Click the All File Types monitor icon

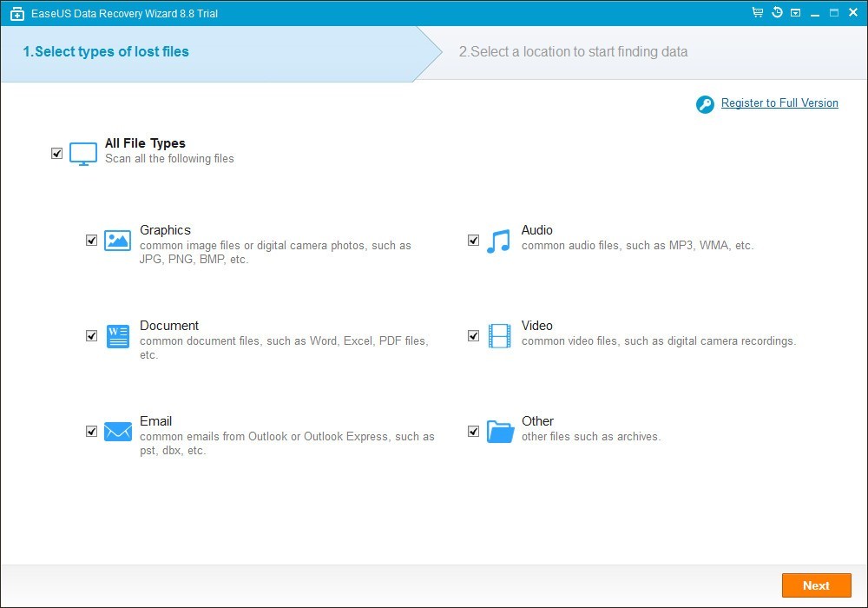82,153
